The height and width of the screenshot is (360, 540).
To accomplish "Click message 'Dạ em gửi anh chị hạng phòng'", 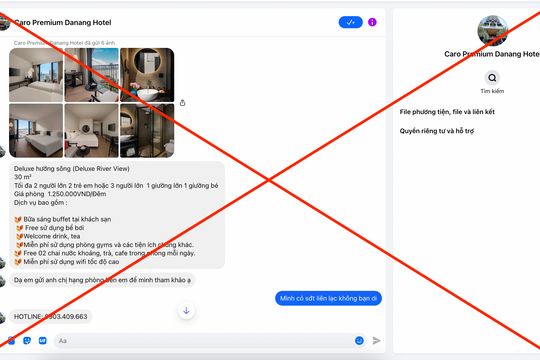I will tap(102, 280).
